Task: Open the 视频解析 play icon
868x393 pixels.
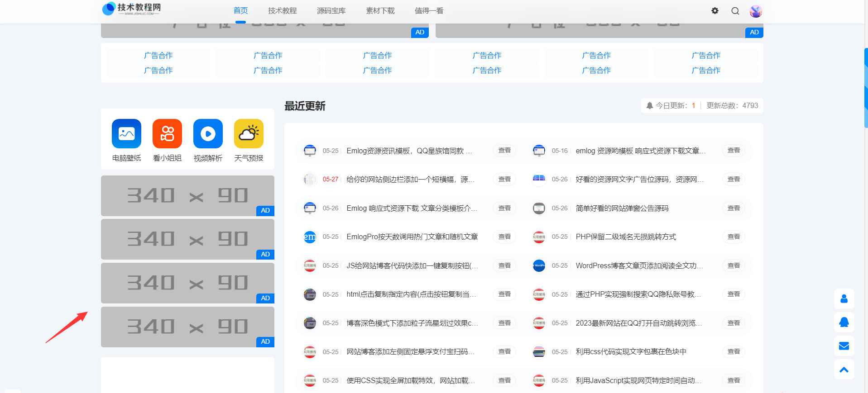Action: pyautogui.click(x=208, y=134)
